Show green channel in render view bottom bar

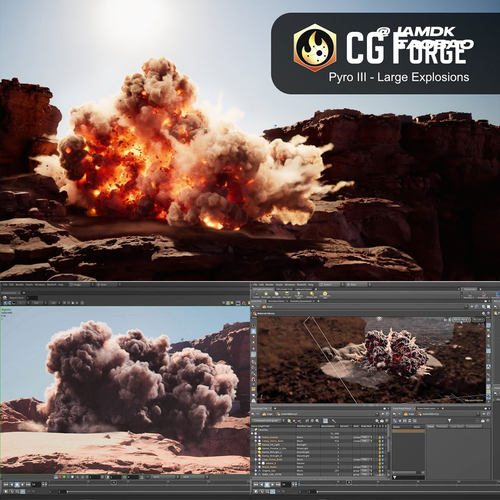coord(64,477)
